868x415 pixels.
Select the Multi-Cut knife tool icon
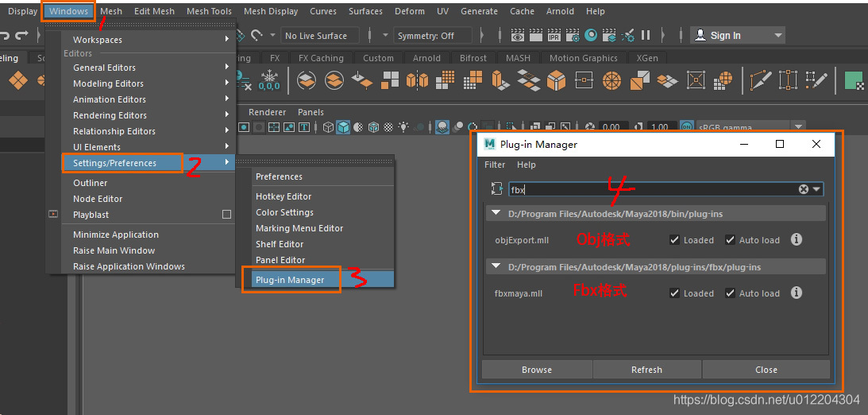tap(761, 81)
